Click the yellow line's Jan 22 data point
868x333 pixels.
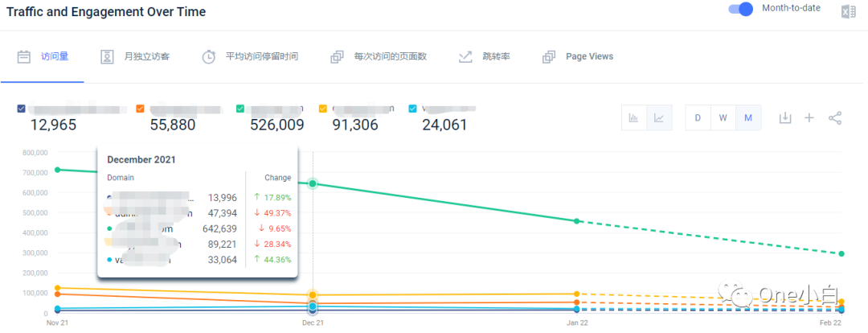pyautogui.click(x=577, y=294)
